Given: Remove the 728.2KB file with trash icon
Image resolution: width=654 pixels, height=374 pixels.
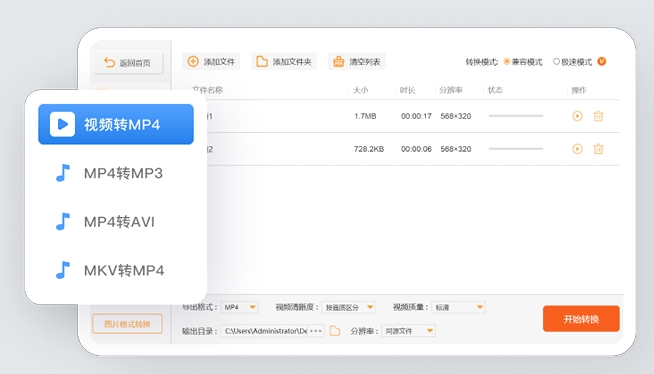Looking at the screenshot, I should coord(598,148).
